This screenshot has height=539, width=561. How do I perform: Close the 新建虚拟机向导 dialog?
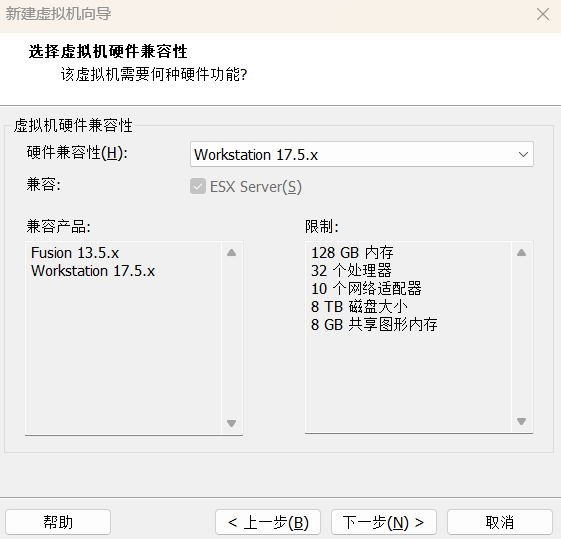[543, 14]
